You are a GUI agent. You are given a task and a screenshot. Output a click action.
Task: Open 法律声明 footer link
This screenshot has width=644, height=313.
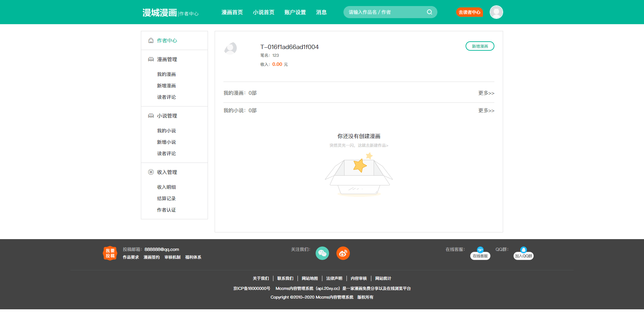point(334,278)
